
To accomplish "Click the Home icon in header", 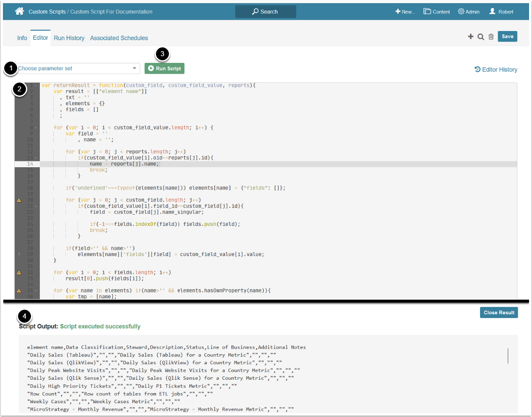I will point(19,11).
